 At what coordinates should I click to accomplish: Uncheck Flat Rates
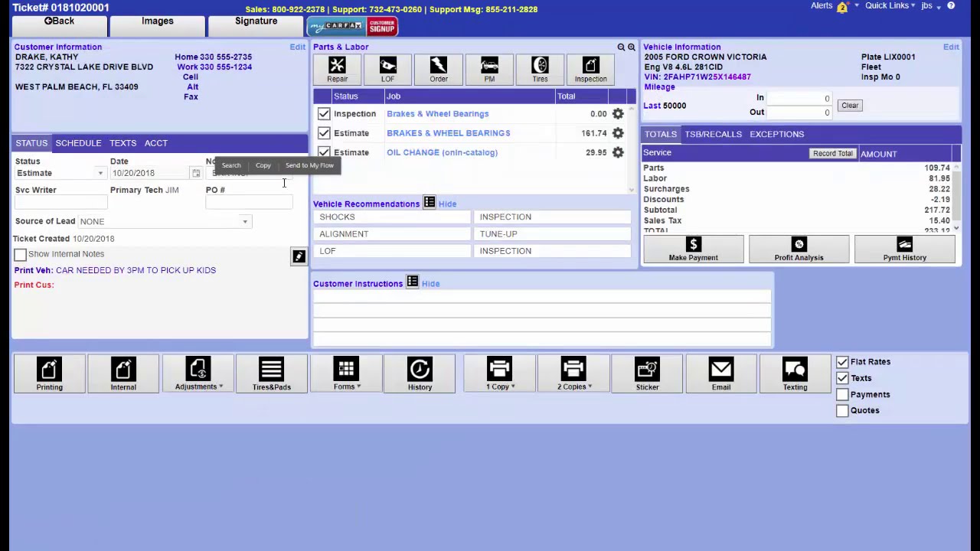tap(842, 362)
